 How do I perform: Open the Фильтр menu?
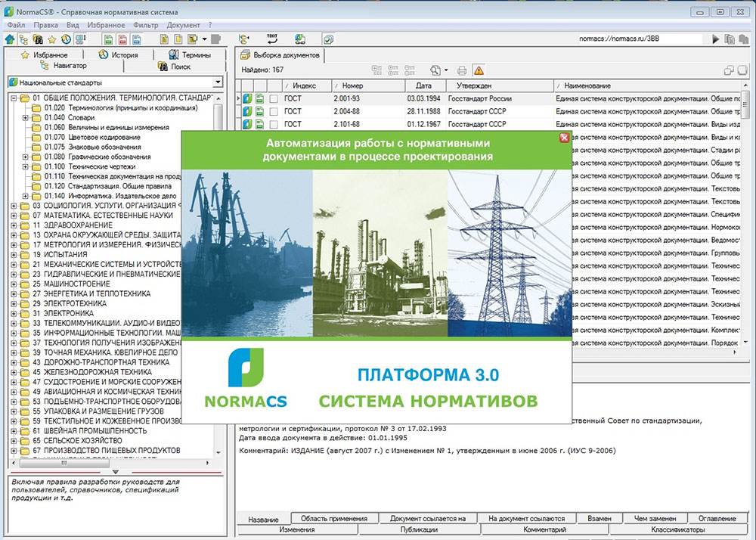click(146, 25)
